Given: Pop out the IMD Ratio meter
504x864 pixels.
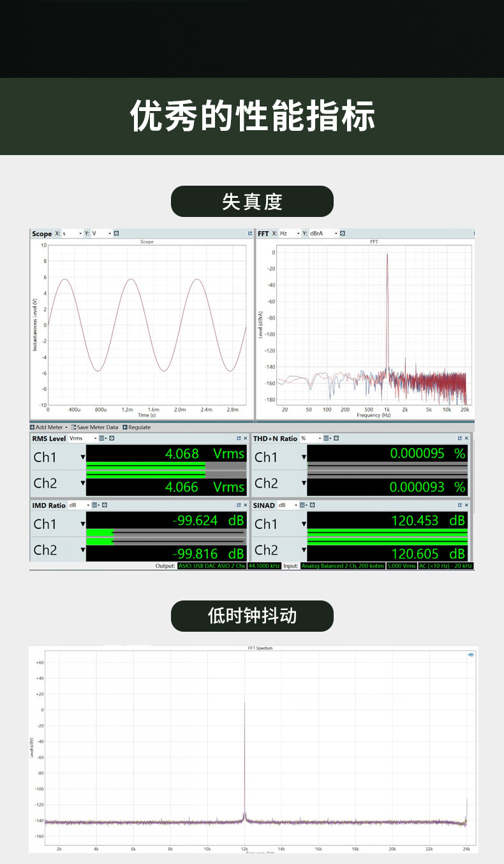Looking at the screenshot, I should (x=239, y=505).
